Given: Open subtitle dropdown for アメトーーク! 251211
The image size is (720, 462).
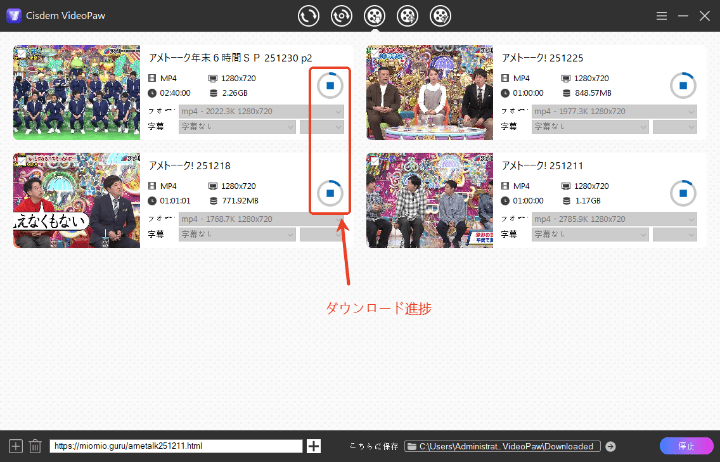Looking at the screenshot, I should pos(590,234).
